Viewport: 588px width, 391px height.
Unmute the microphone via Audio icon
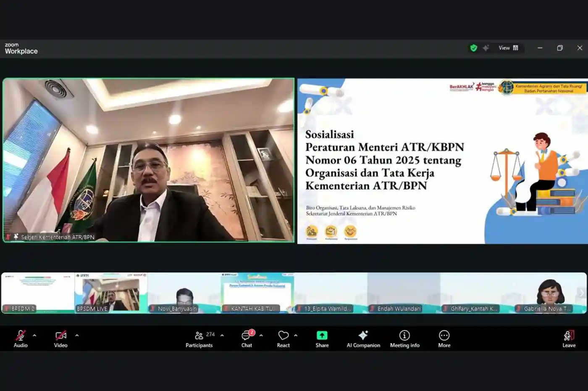(x=20, y=336)
